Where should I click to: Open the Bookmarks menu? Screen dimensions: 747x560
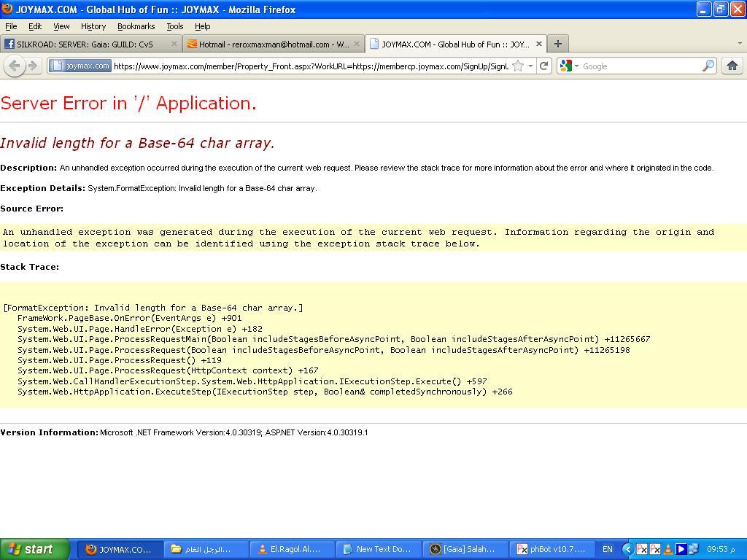136,26
